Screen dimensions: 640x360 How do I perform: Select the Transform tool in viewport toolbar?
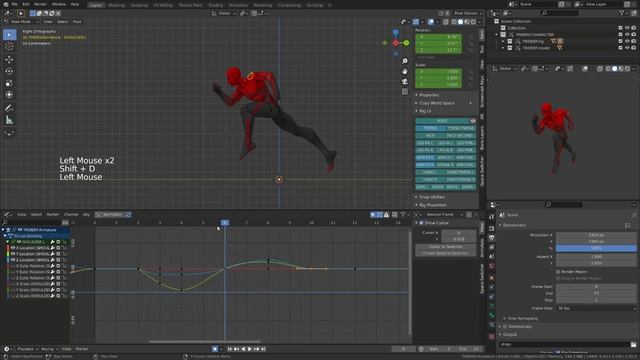point(9,95)
